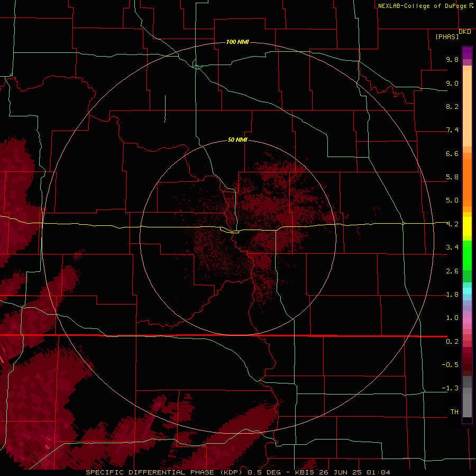Pick the cyan band of the color scale
Viewport: 476px width, 476px height.
[x=467, y=291]
